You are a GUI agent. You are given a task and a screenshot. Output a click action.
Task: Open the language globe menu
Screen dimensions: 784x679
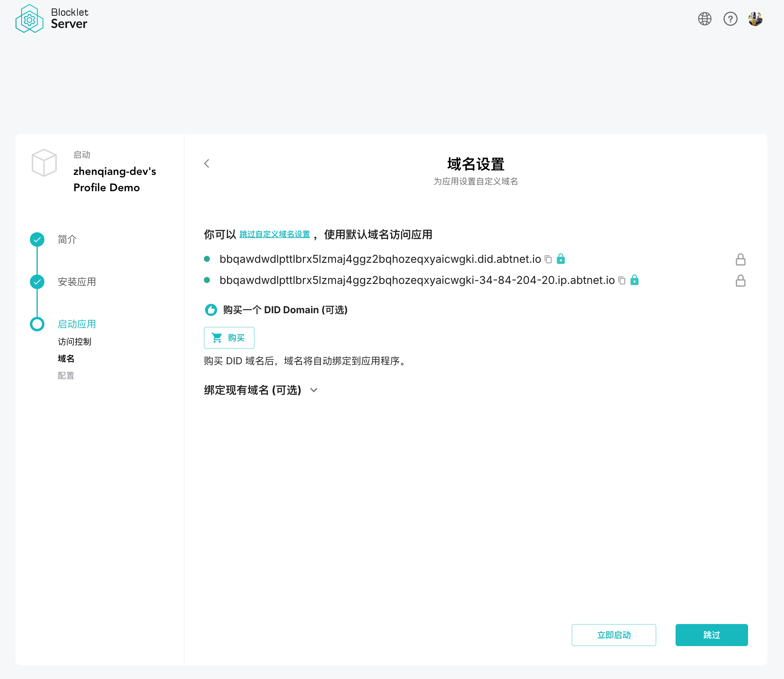click(x=705, y=18)
